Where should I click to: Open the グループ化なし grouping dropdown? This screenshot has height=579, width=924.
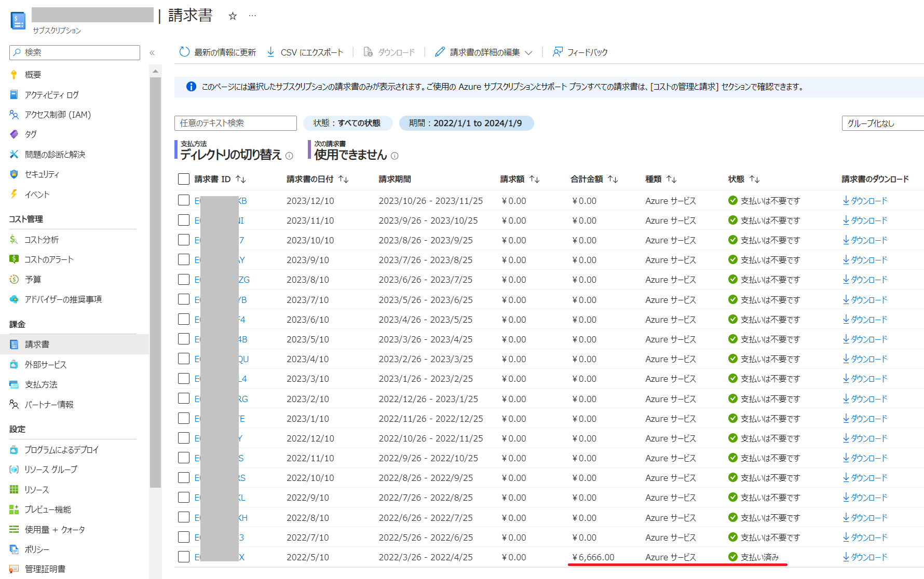[x=882, y=123]
